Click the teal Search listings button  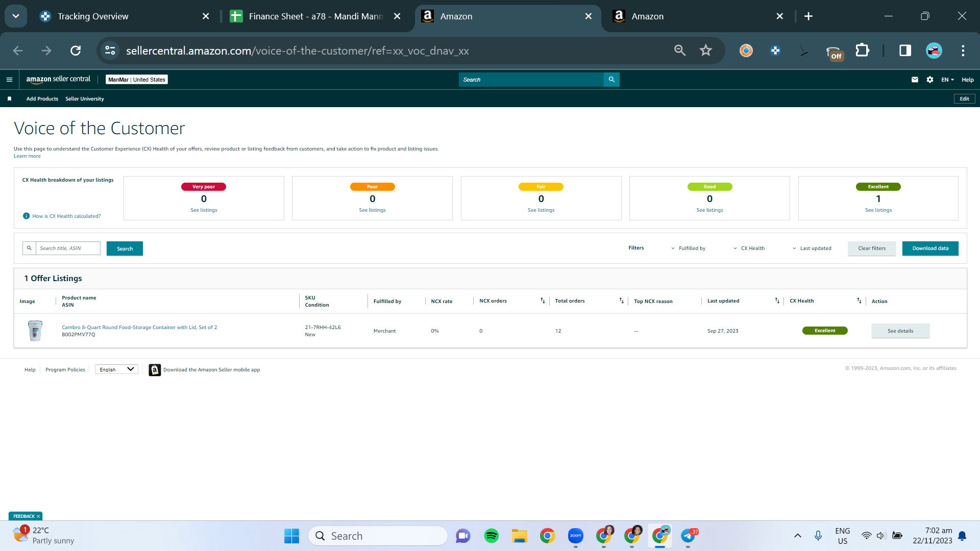[x=125, y=248]
